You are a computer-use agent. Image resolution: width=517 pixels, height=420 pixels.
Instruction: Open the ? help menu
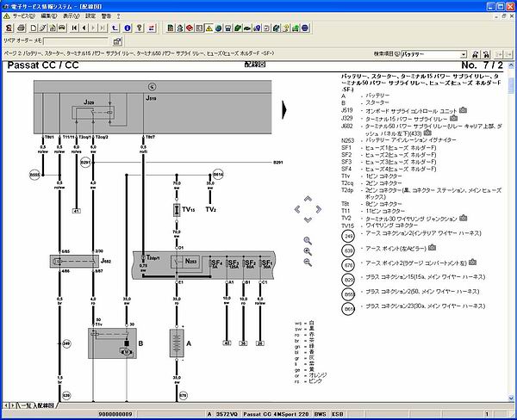coord(118,15)
